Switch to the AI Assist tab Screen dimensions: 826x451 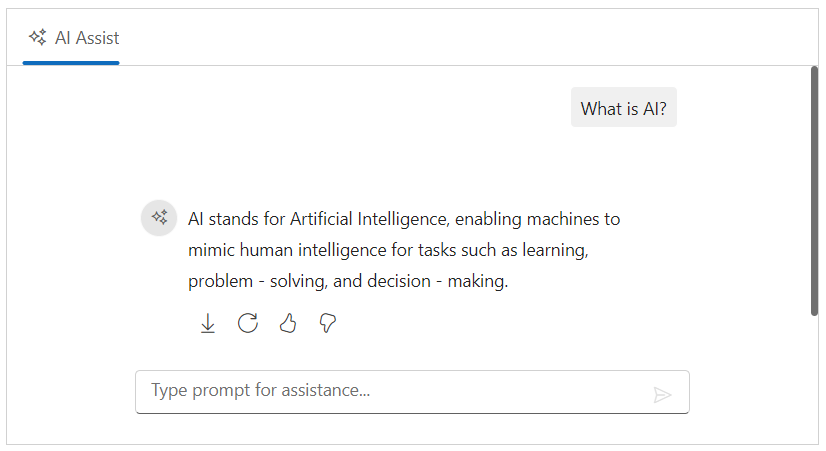click(x=72, y=38)
